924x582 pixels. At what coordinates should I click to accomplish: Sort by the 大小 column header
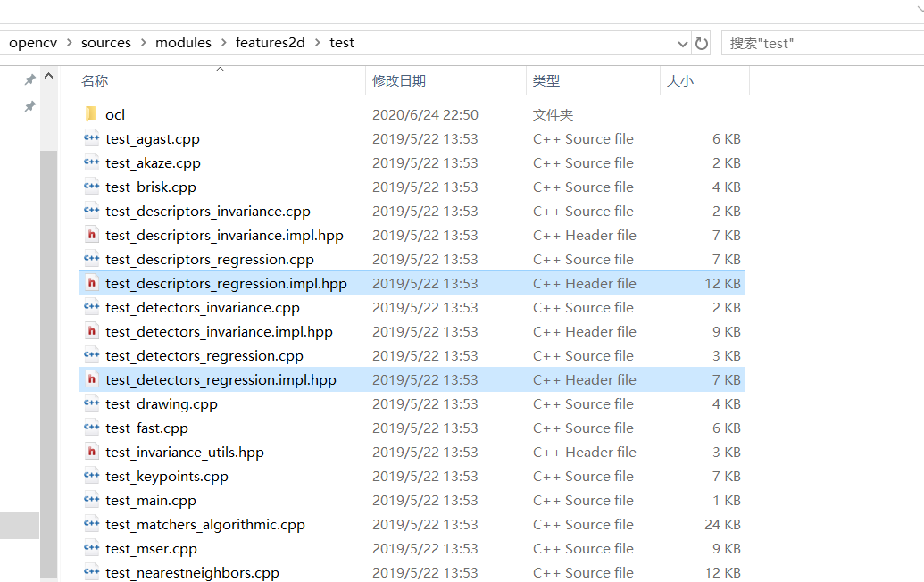[680, 80]
